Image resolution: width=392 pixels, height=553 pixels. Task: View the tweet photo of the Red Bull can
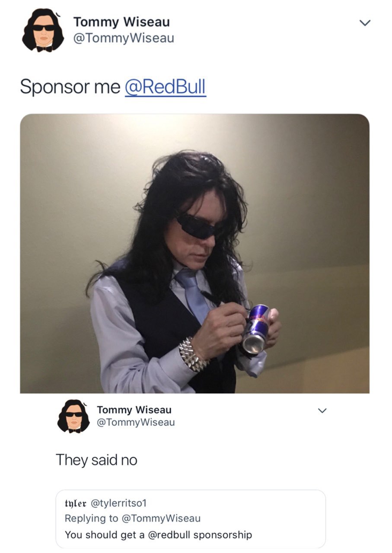click(x=194, y=254)
